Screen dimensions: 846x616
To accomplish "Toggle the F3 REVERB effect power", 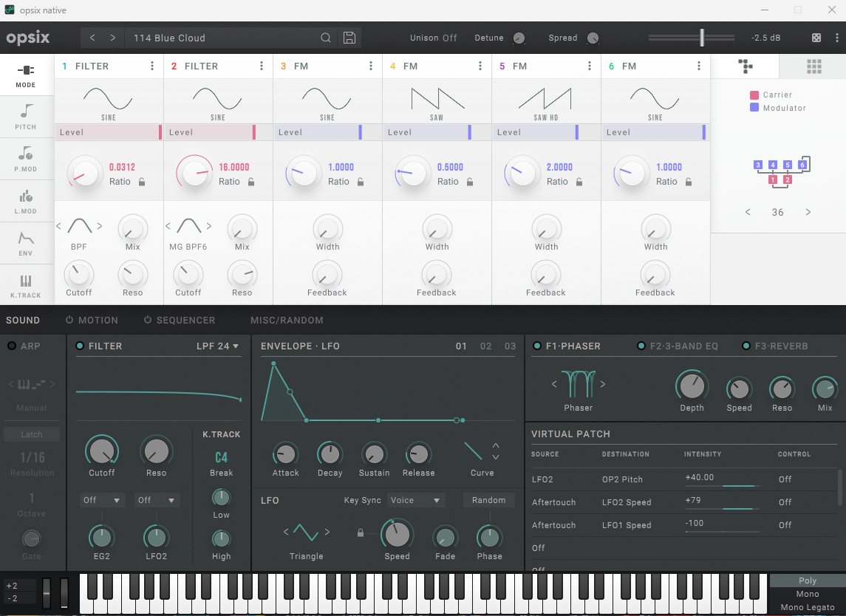I will pos(746,346).
